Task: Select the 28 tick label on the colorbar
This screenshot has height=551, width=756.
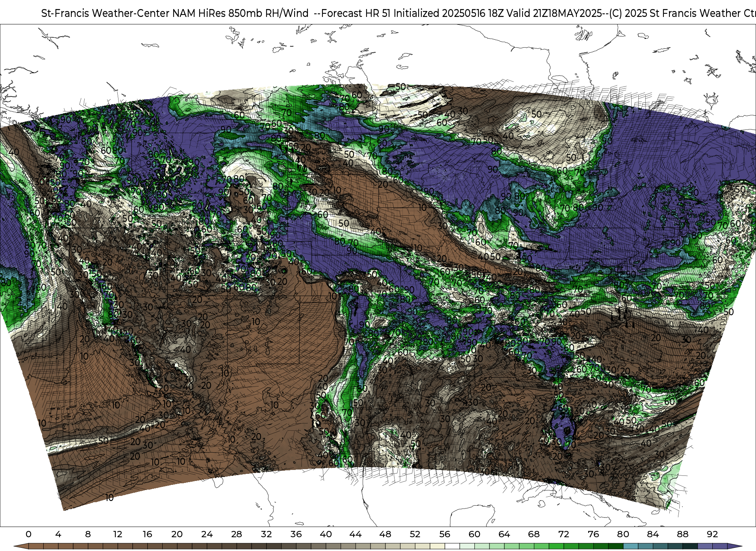Action: click(x=237, y=534)
